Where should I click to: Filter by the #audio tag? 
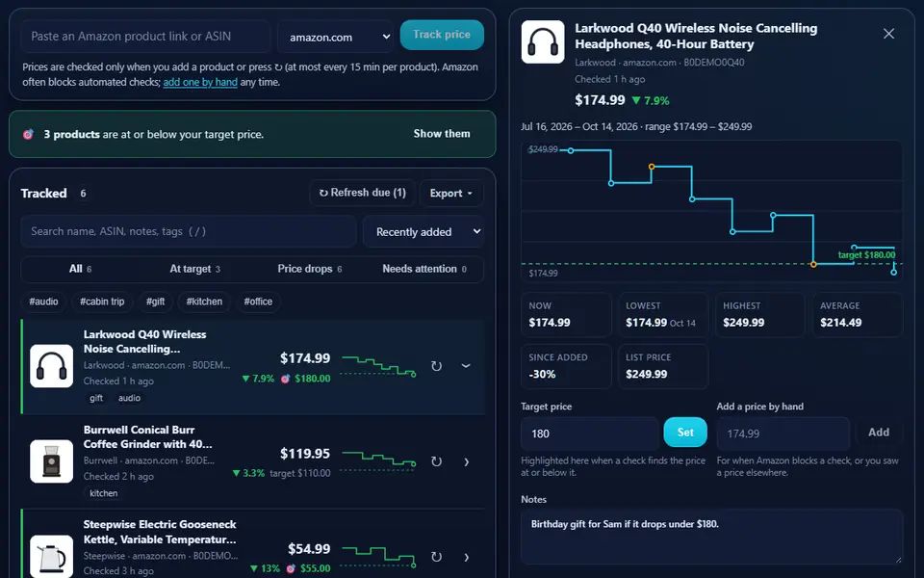tap(43, 302)
